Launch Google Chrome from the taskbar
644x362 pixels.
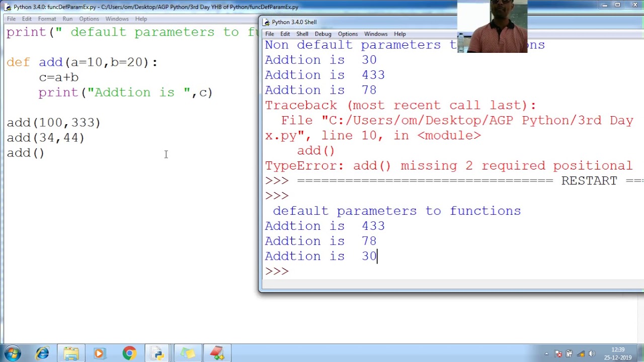click(x=129, y=353)
